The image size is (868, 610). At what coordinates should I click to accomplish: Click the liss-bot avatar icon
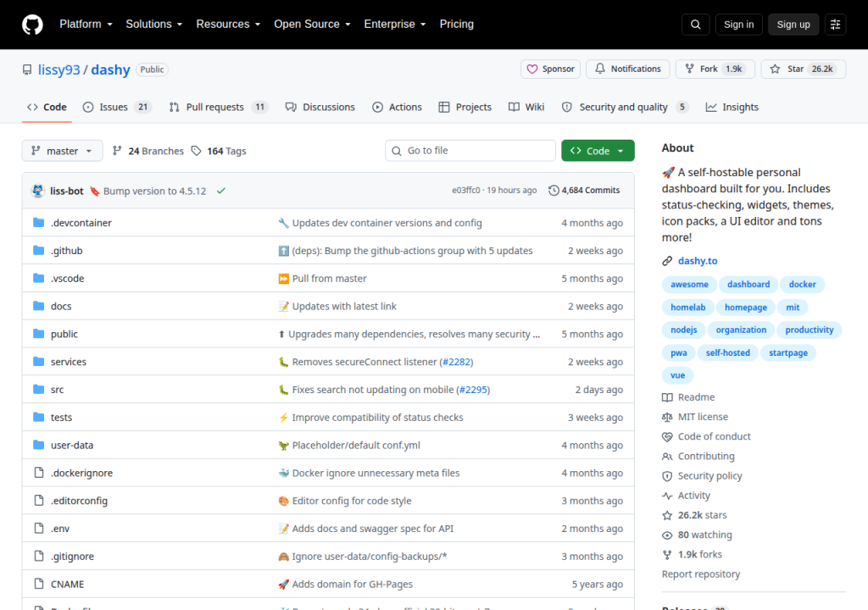click(37, 191)
